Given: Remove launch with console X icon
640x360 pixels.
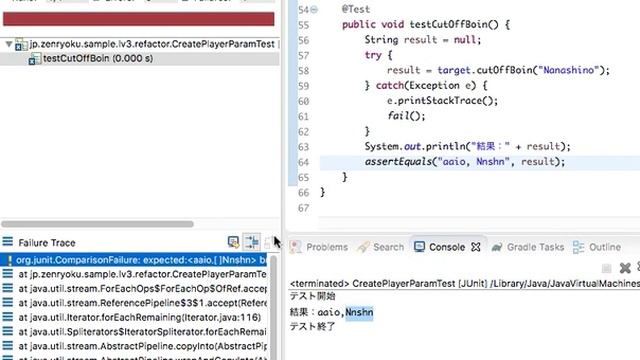Looking at the screenshot, I should (x=625, y=268).
